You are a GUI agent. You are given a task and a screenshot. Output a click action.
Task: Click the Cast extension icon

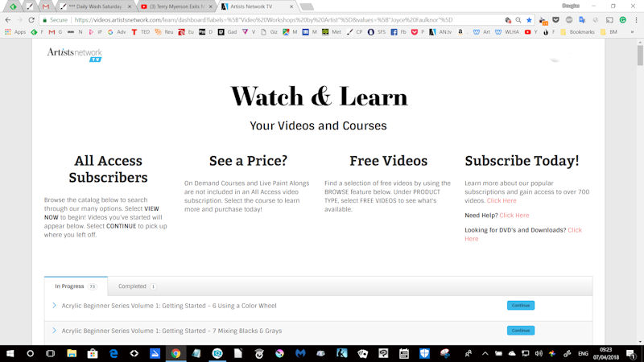click(x=609, y=19)
